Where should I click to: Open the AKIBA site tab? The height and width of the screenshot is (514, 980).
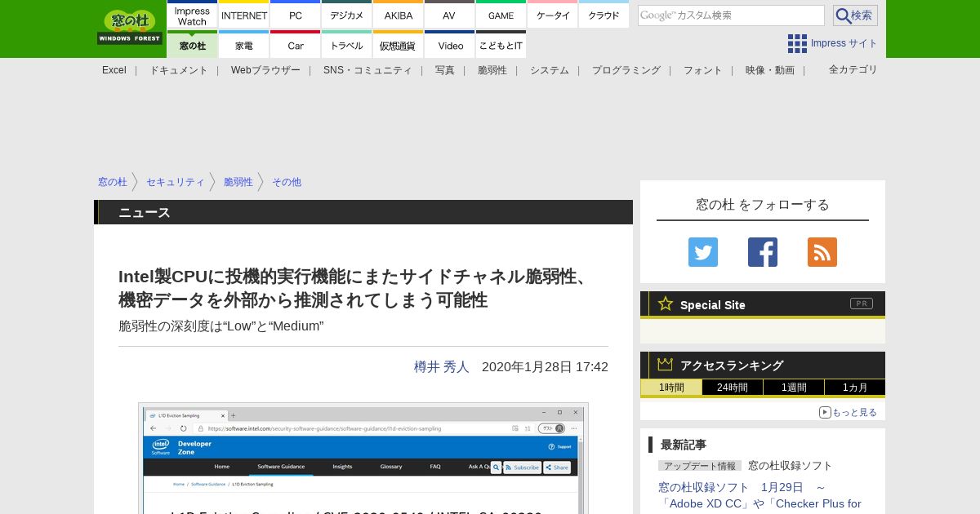[399, 16]
